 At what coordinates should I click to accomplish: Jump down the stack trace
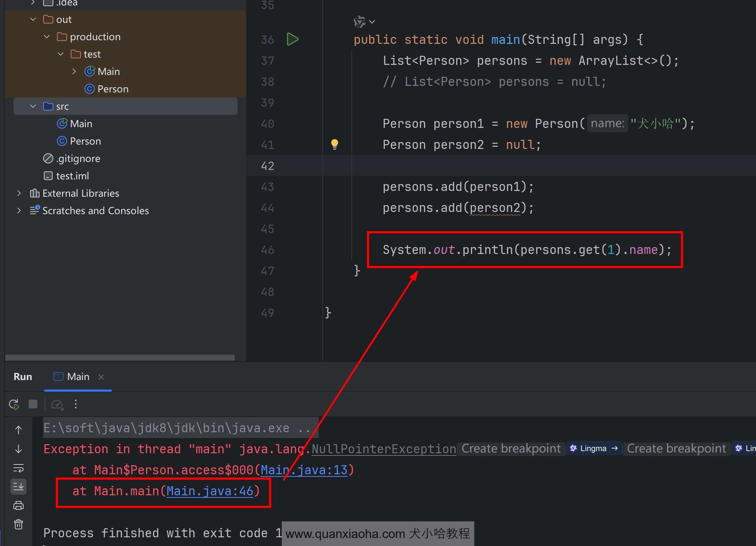[18, 449]
